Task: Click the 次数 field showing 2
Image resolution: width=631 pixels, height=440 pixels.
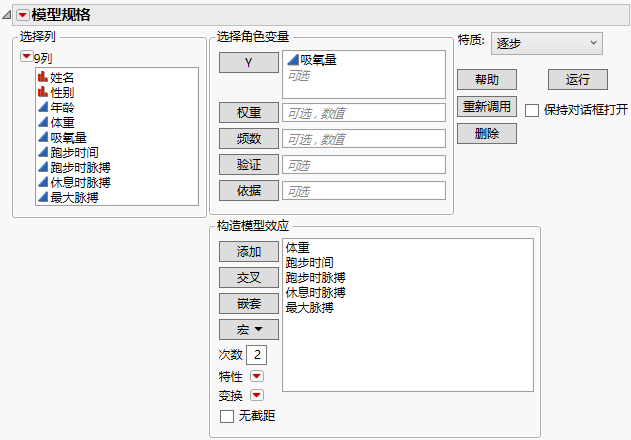Action: coord(256,355)
